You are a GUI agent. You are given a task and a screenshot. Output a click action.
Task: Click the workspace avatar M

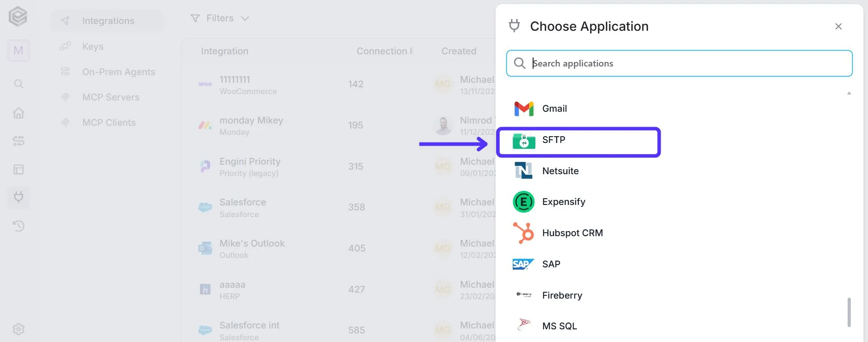pos(19,50)
